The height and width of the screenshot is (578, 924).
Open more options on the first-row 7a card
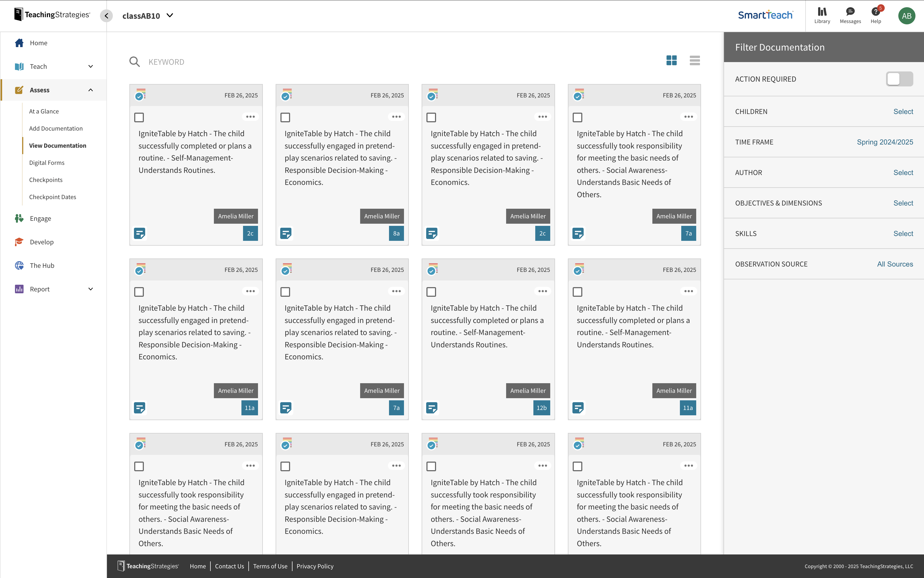688,117
